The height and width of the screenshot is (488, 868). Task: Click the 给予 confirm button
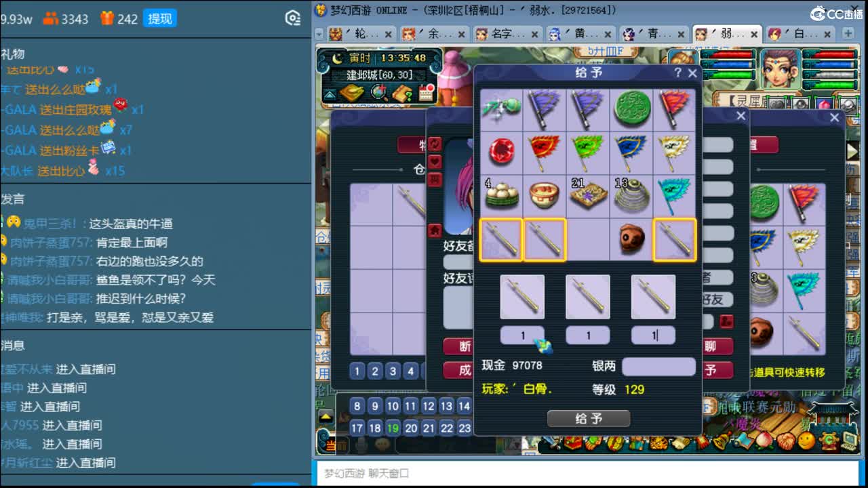click(589, 419)
